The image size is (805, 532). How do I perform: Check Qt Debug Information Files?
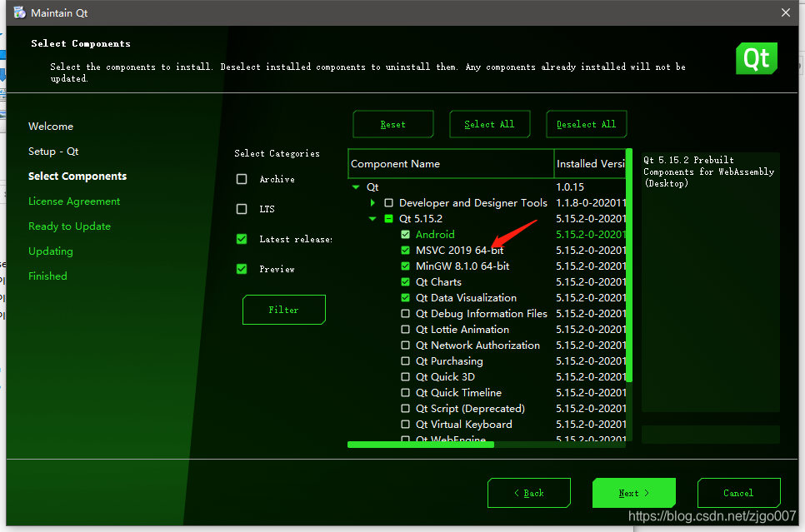coord(406,313)
